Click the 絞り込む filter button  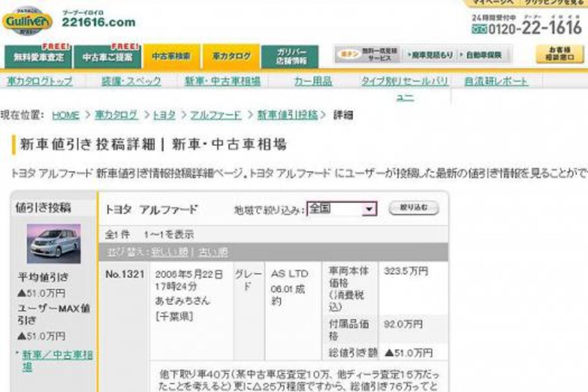pyautogui.click(x=413, y=208)
